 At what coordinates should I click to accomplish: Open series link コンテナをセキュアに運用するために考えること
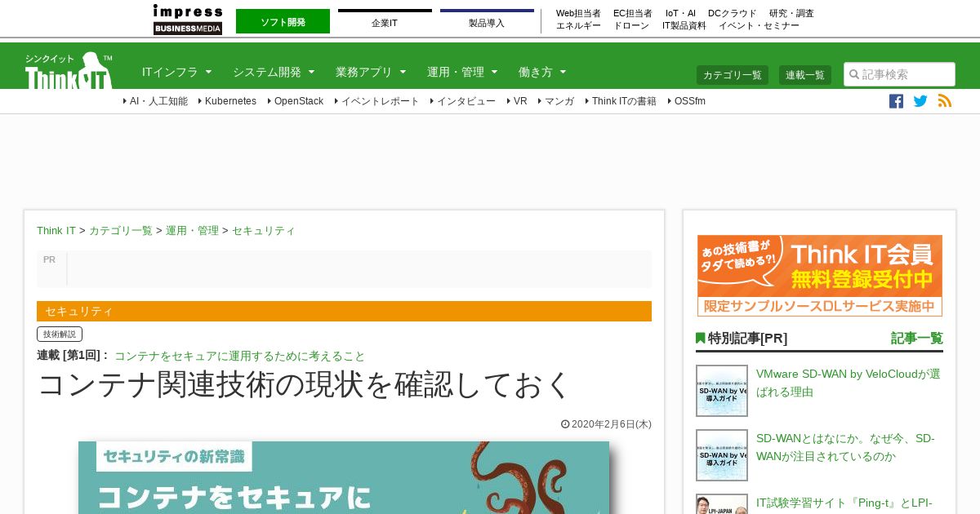[x=240, y=356]
